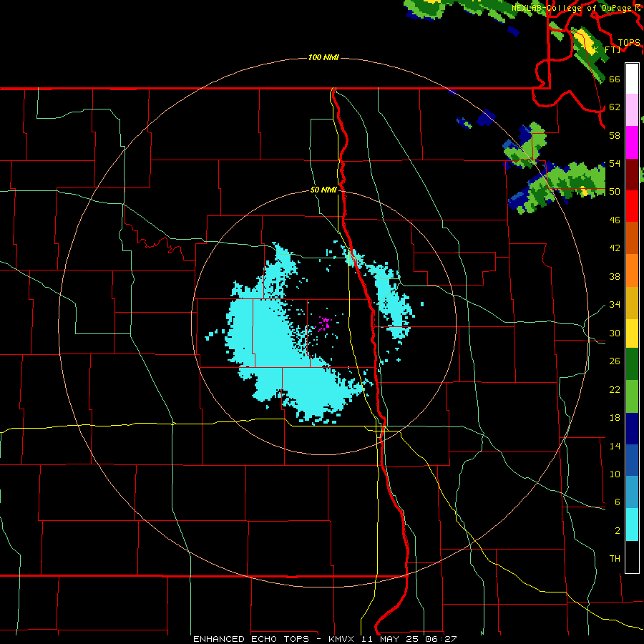
Task: Click the medium blue legend swatch
Action: click(632, 460)
